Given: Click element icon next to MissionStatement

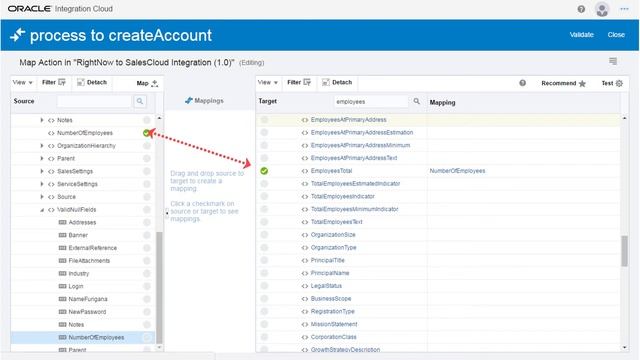Looking at the screenshot, I should (x=304, y=324).
